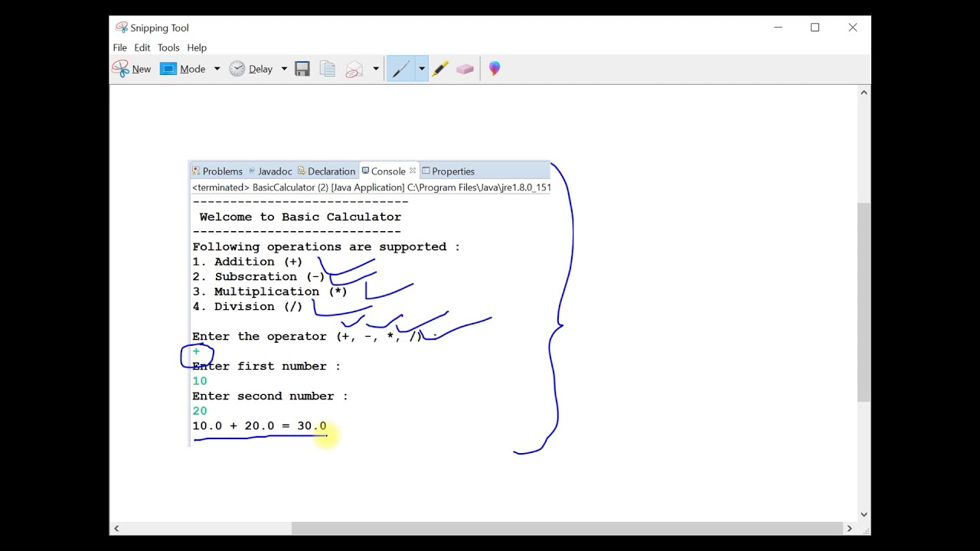Select the pink Eraser tool

[465, 69]
